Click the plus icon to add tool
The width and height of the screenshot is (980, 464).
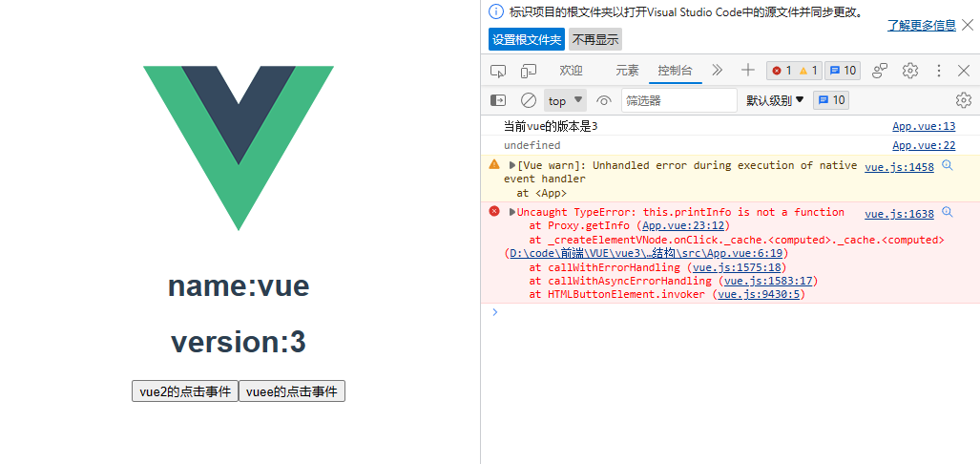coord(747,70)
